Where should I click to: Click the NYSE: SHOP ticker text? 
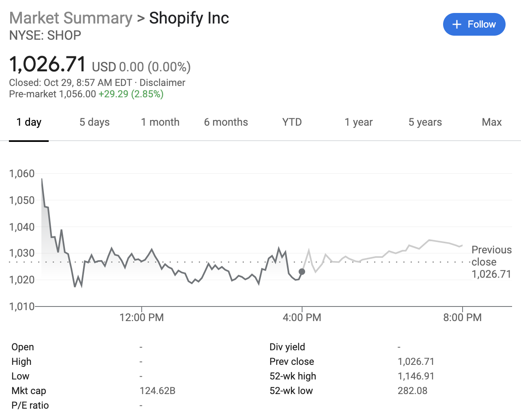pos(45,36)
